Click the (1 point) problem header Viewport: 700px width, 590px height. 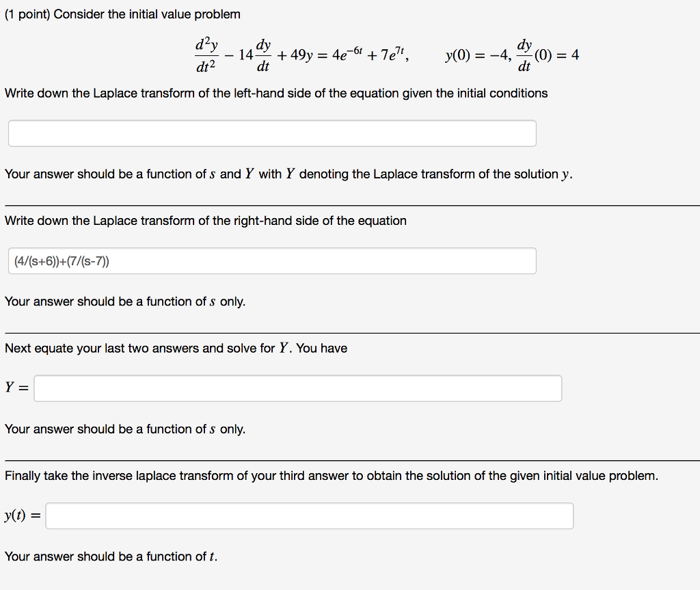tap(122, 14)
